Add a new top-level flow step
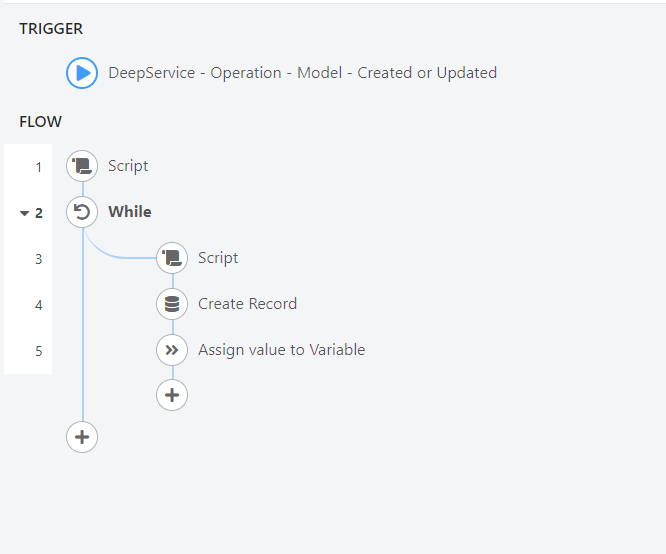 [82, 437]
